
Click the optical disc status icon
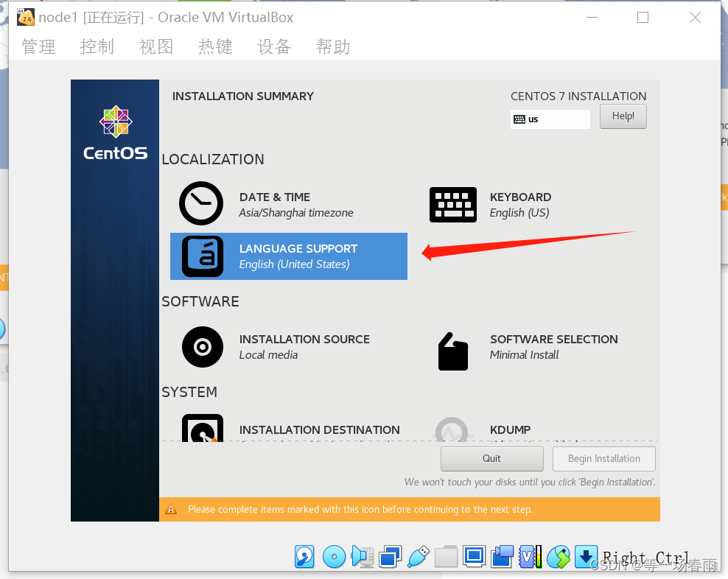(334, 557)
